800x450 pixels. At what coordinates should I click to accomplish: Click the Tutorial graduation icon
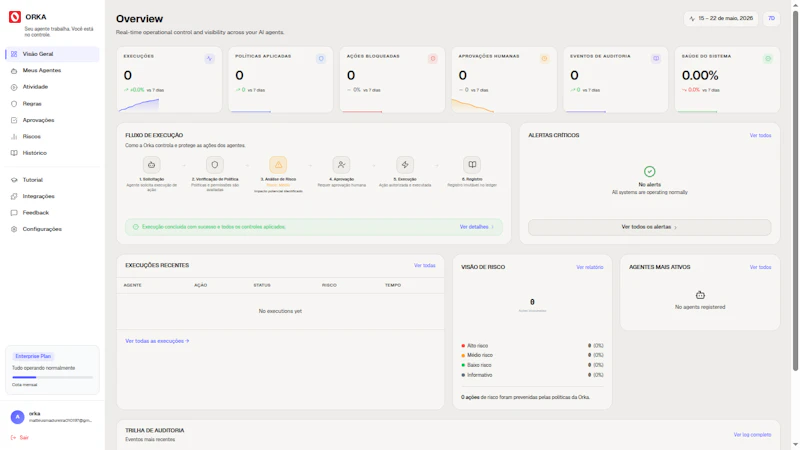(x=14, y=180)
